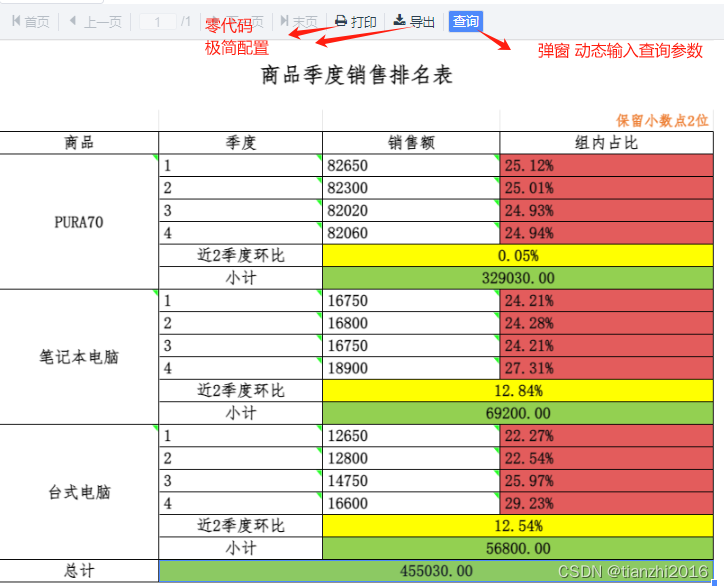Click sales value 16800
724x588 pixels.
tap(411, 323)
